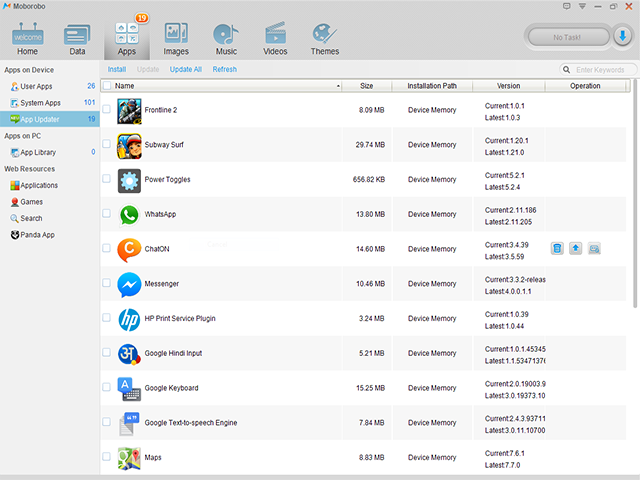The image size is (640, 480).
Task: Uninstall ChatON with trash icon
Action: pyautogui.click(x=557, y=248)
